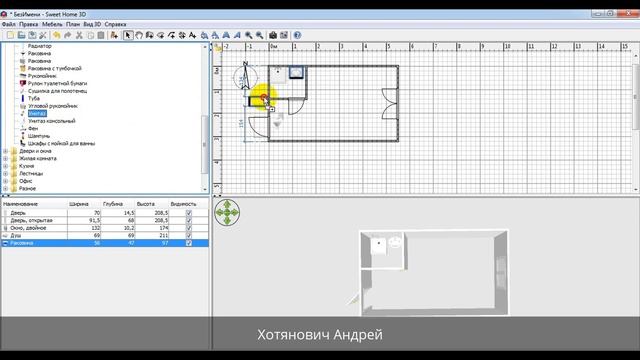Sort furniture by Наименование column

point(34,204)
